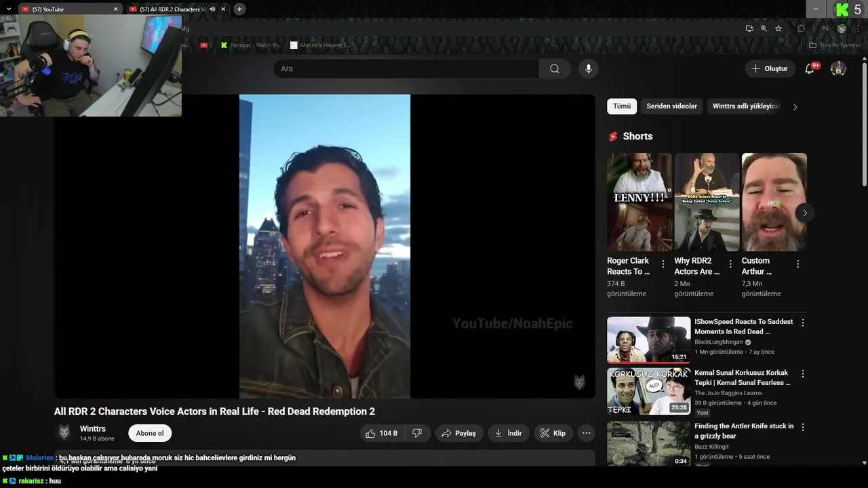Click the stream overlay green K icon

click(842, 9)
